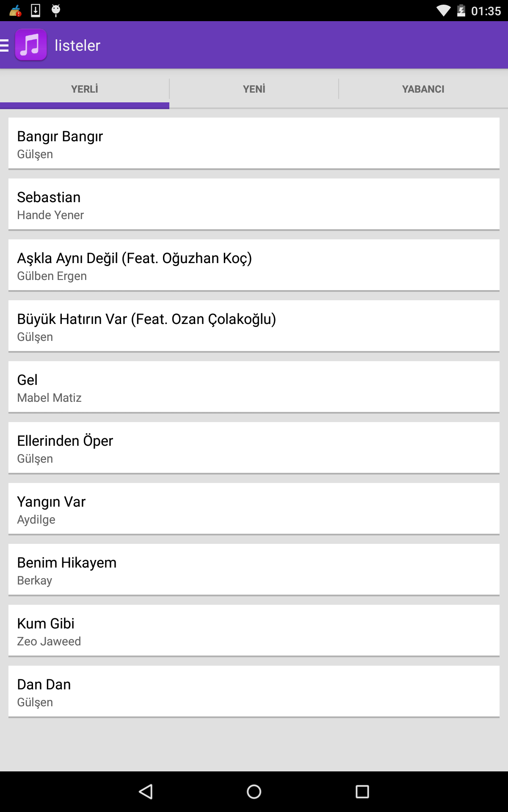This screenshot has width=508, height=812.
Task: Open recent apps square button
Action: [362, 792]
